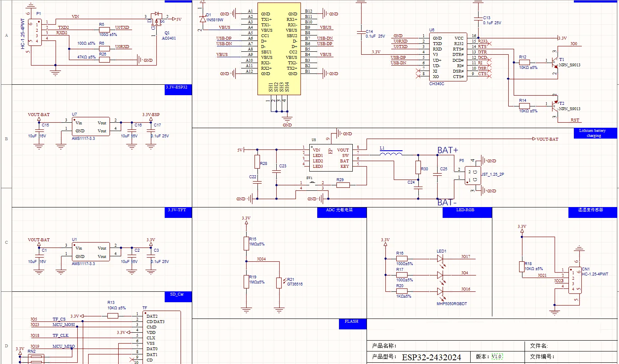619x364 pixels.
Task: Select transistor T1 NPN_S9013
Action: point(555,62)
